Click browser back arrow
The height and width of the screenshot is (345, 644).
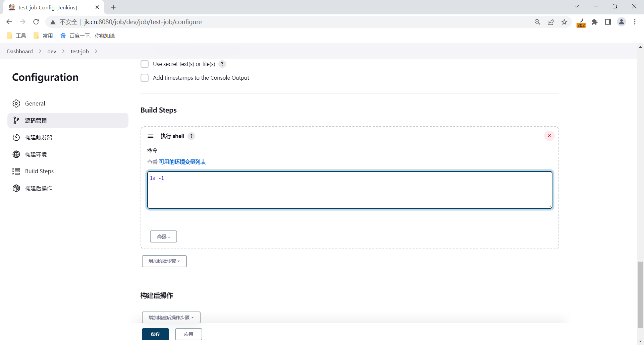[9, 22]
